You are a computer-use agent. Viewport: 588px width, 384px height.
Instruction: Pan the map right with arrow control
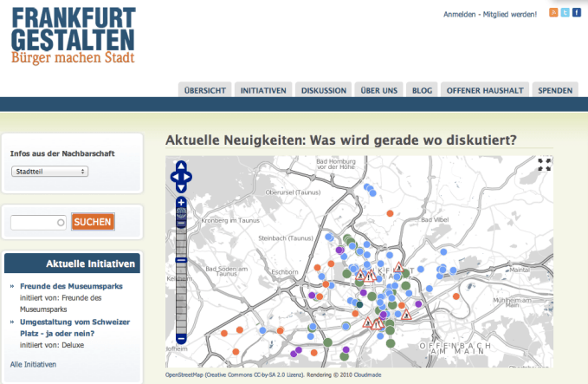click(x=187, y=177)
